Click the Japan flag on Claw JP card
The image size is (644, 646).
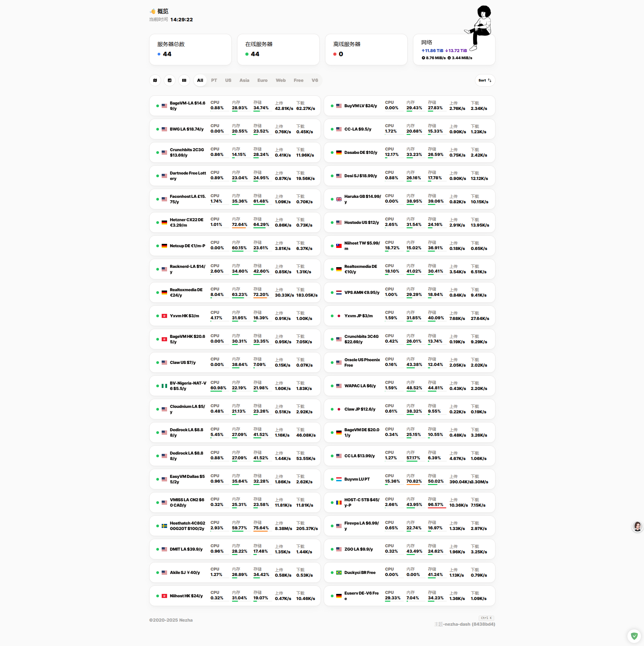point(339,409)
